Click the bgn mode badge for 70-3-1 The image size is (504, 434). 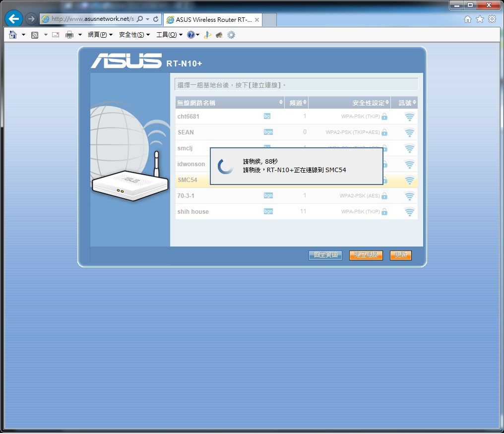coord(268,195)
